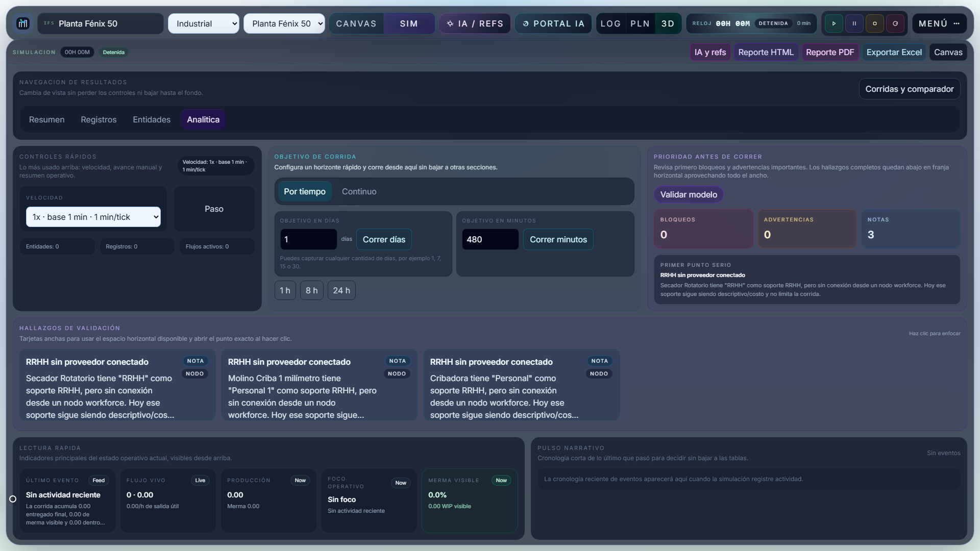Open the Planta Fénix 50 plant selector dropdown
Screen dimensions: 980x551
pos(284,23)
